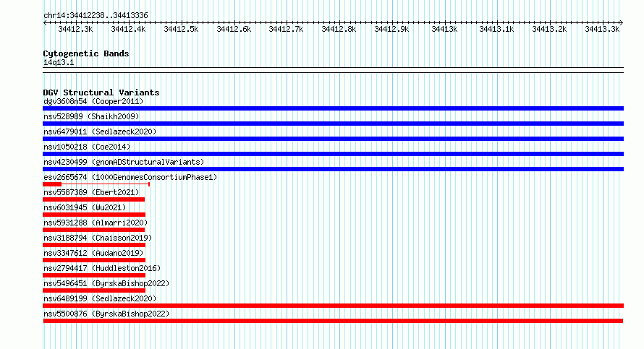Click the red bar for nsv6031945
This screenshot has width=644, height=349.
click(94, 215)
